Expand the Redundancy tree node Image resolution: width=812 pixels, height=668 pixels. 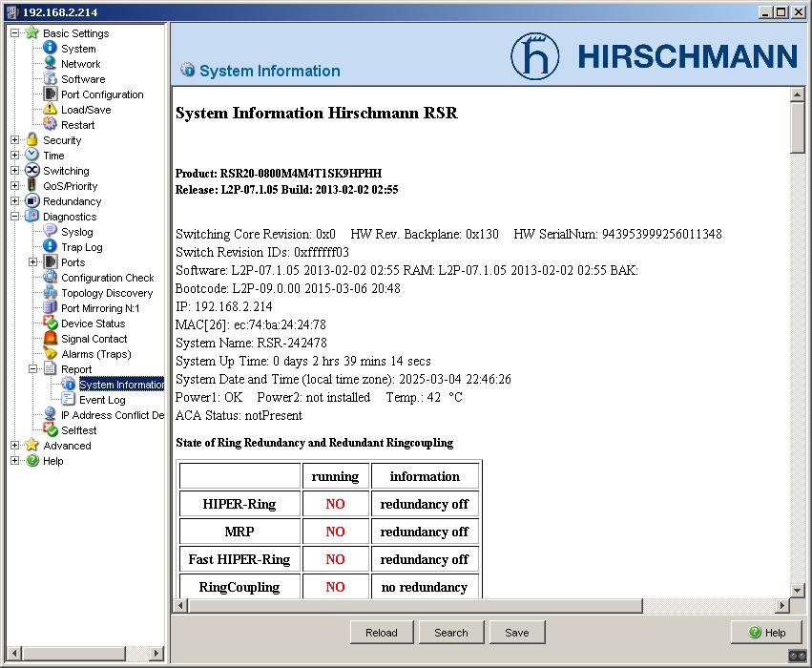coord(14,201)
